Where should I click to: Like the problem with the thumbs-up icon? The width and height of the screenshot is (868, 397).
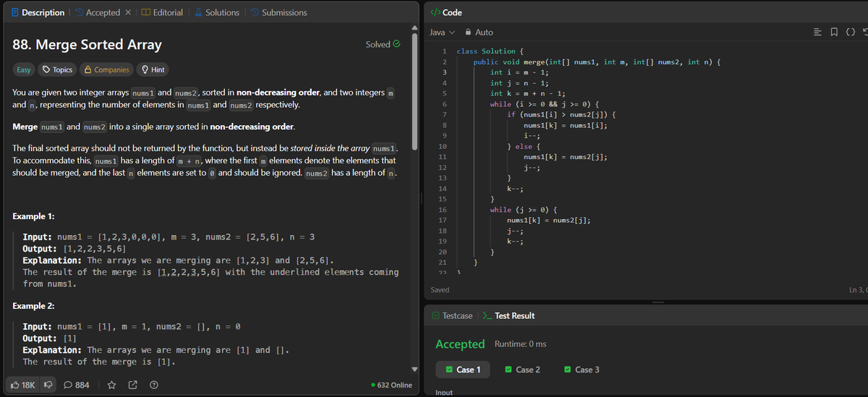(22, 385)
